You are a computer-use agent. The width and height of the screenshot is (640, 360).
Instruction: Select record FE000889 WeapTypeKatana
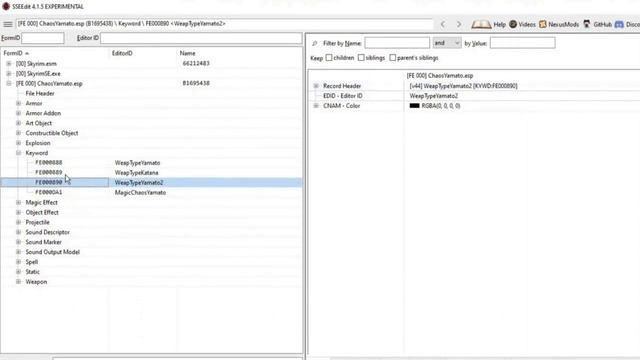pos(151,173)
